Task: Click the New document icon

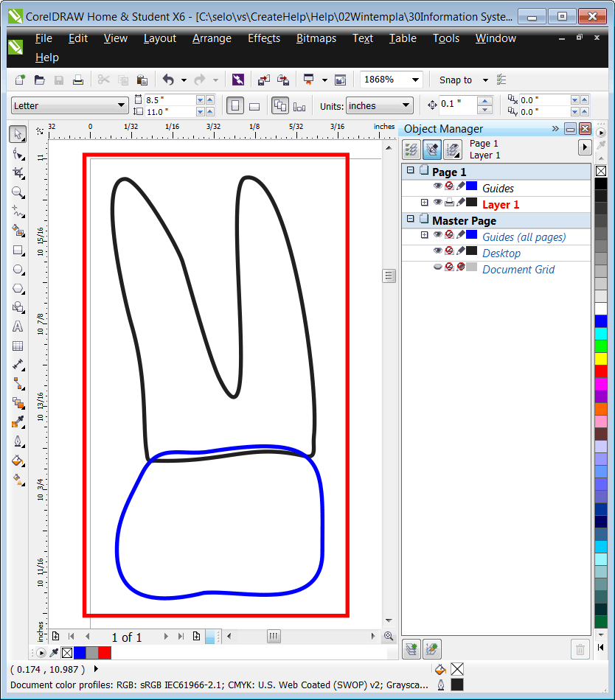Action: coord(20,80)
